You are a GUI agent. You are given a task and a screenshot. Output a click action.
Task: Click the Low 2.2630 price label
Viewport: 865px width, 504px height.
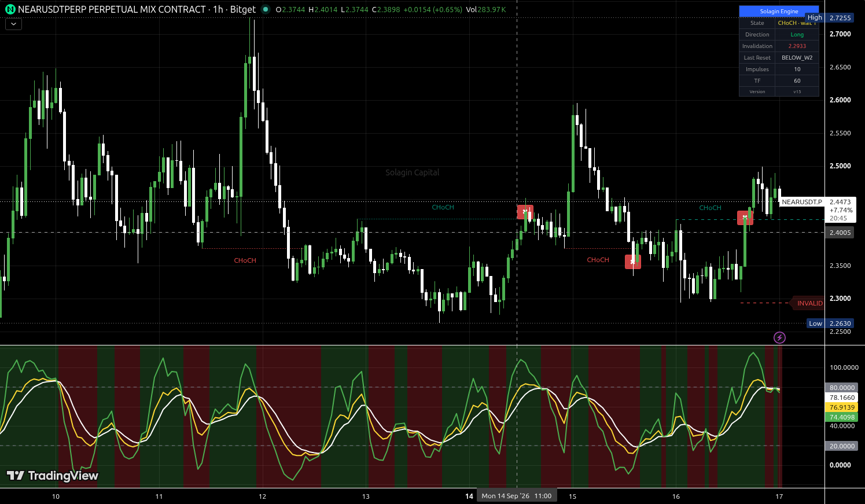830,323
